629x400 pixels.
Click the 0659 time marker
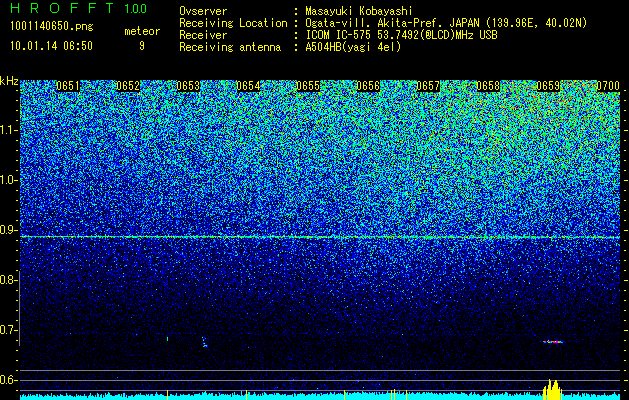click(548, 86)
